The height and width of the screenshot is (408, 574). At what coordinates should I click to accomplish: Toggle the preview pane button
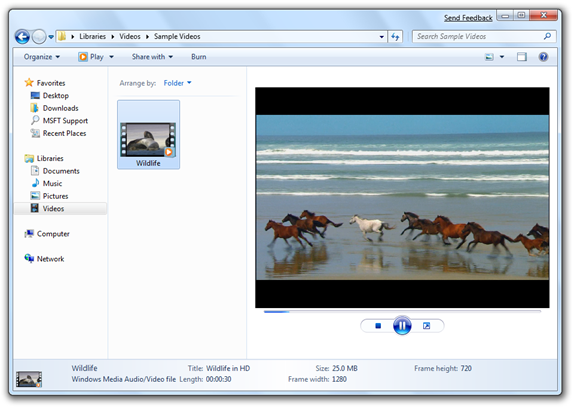pos(522,57)
